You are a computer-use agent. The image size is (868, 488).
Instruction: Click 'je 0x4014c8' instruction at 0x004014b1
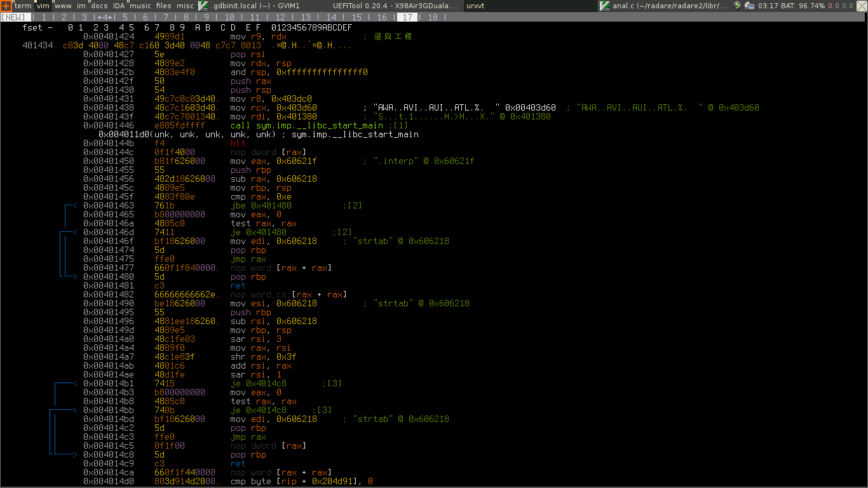pyautogui.click(x=259, y=384)
